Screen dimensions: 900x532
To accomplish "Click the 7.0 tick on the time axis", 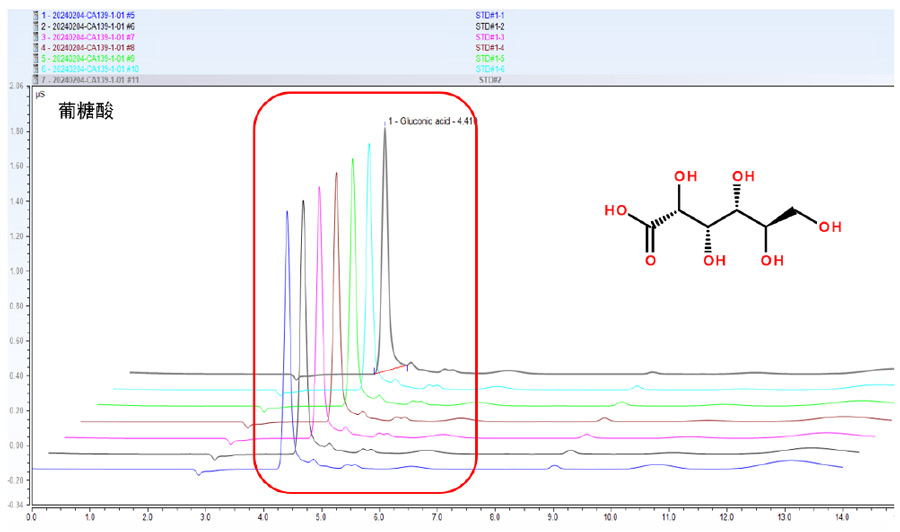I will point(437,519).
